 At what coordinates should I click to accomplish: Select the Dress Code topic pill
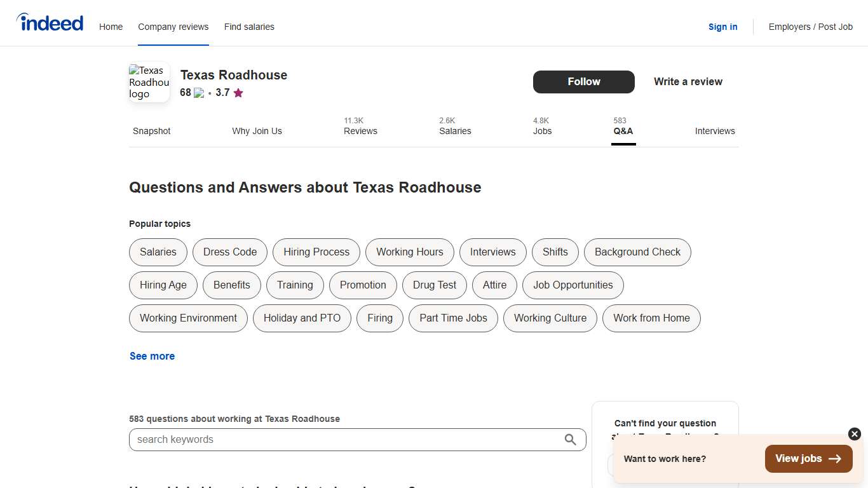tap(229, 252)
